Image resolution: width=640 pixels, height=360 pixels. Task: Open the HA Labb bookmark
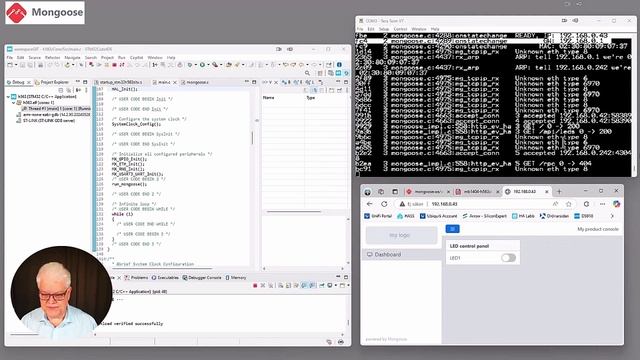click(523, 216)
